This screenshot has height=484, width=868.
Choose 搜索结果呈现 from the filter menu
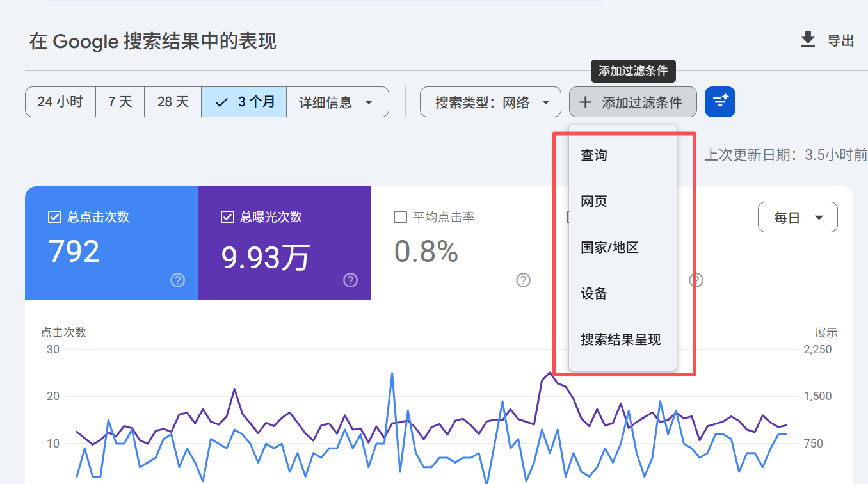tap(622, 339)
